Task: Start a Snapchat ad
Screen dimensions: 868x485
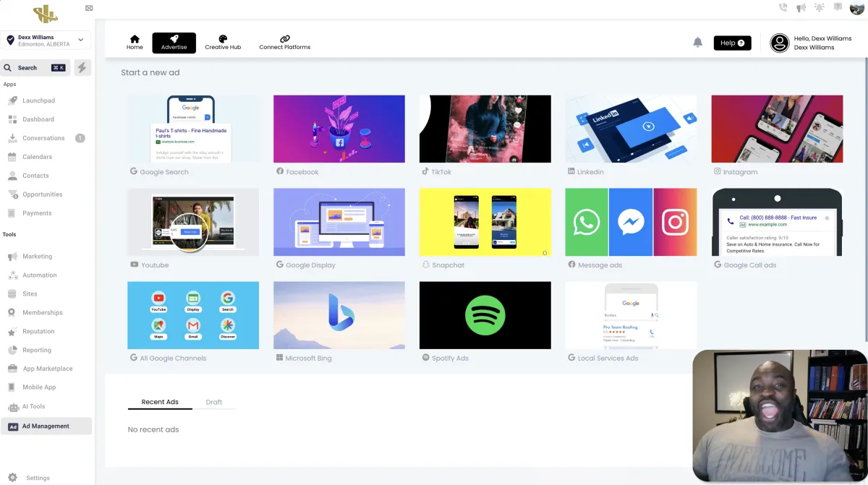Action: tap(485, 222)
